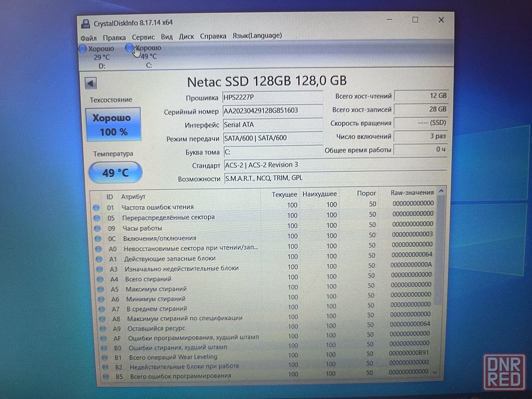Click the ID column header
Image resolution: width=532 pixels, height=399 pixels.
(x=110, y=197)
